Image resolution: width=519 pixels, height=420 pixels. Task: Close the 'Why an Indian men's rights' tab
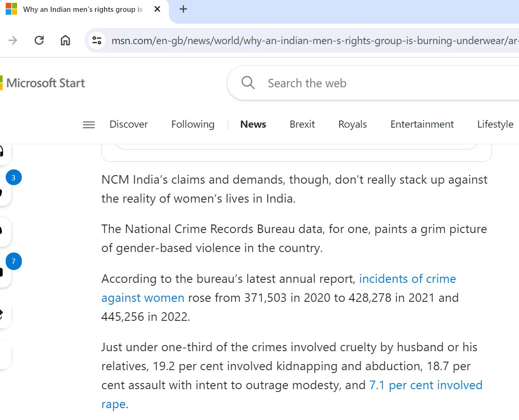click(x=157, y=9)
